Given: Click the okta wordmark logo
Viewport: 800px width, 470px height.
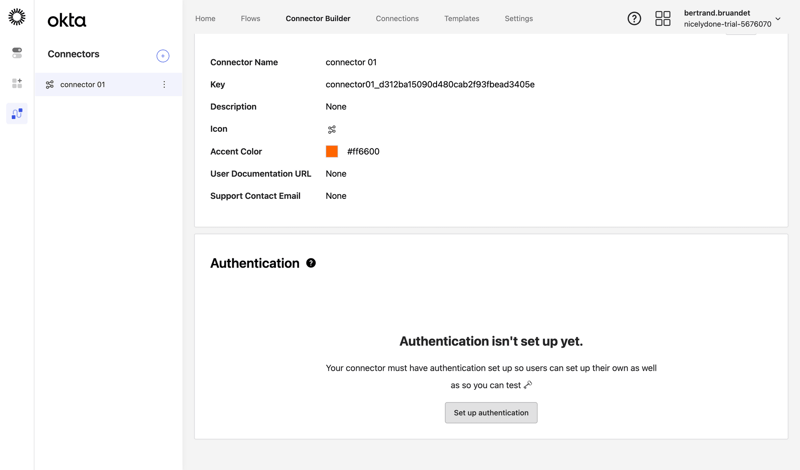Looking at the screenshot, I should [67, 20].
